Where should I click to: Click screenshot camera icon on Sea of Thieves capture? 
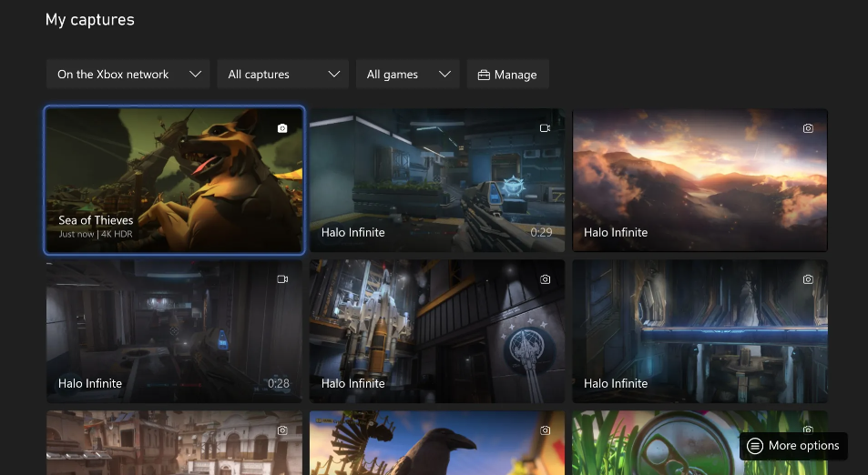coord(282,128)
